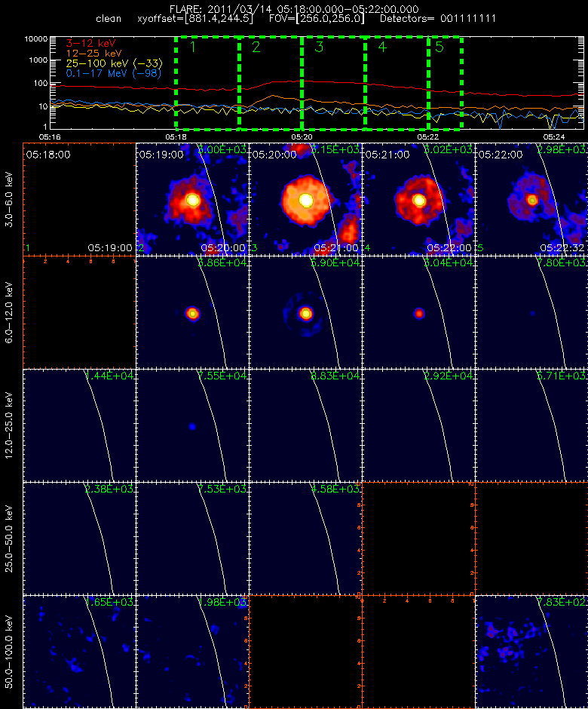Image resolution: width=588 pixels, height=709 pixels.
Task: Click the FLARE date and time title
Action: click(294, 9)
